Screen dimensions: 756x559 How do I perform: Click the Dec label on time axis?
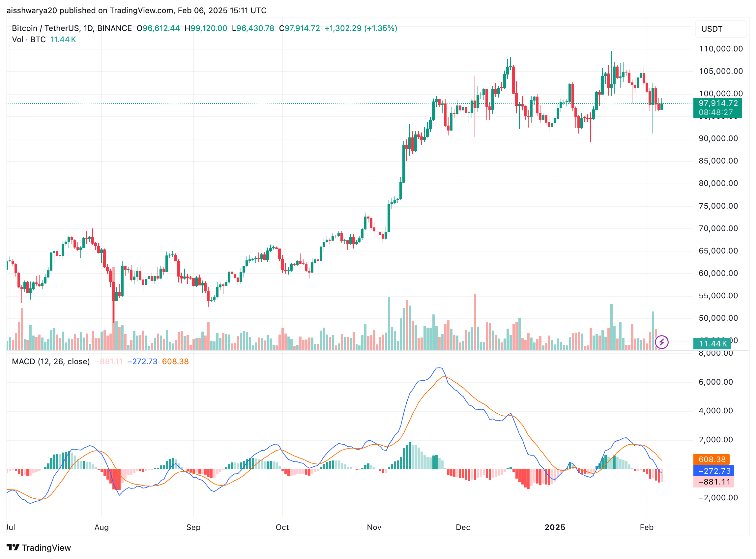(463, 528)
